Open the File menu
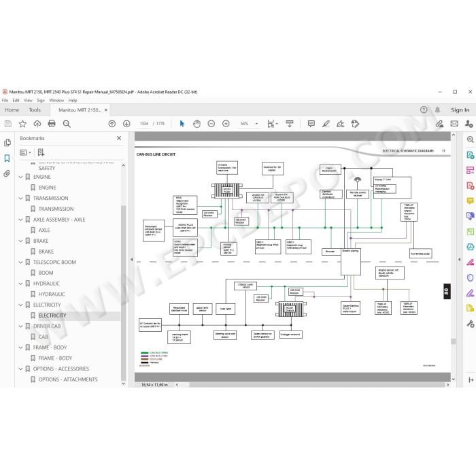The height and width of the screenshot is (476, 476). (x=5, y=100)
